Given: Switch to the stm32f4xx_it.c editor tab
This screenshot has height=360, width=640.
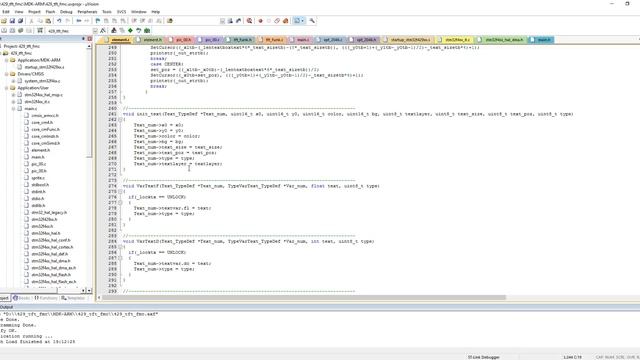Looking at the screenshot, I should [x=455, y=40].
